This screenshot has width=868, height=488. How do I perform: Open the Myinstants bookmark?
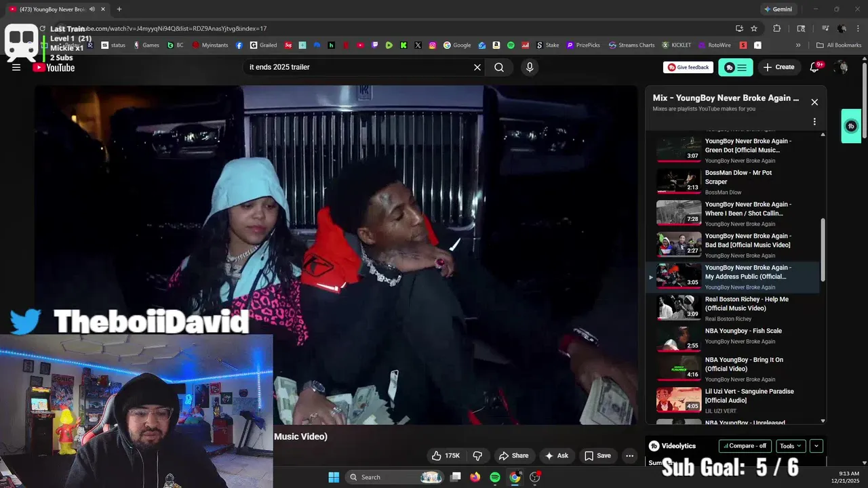(x=210, y=45)
